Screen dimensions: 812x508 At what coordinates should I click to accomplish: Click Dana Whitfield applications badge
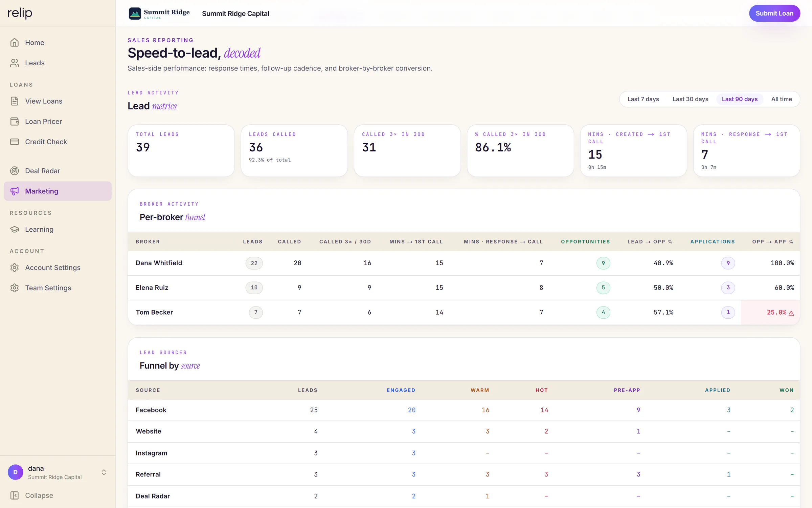[728, 263]
